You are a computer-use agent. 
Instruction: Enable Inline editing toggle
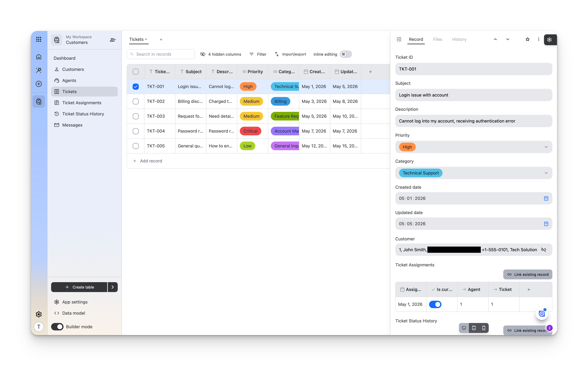tap(346, 54)
